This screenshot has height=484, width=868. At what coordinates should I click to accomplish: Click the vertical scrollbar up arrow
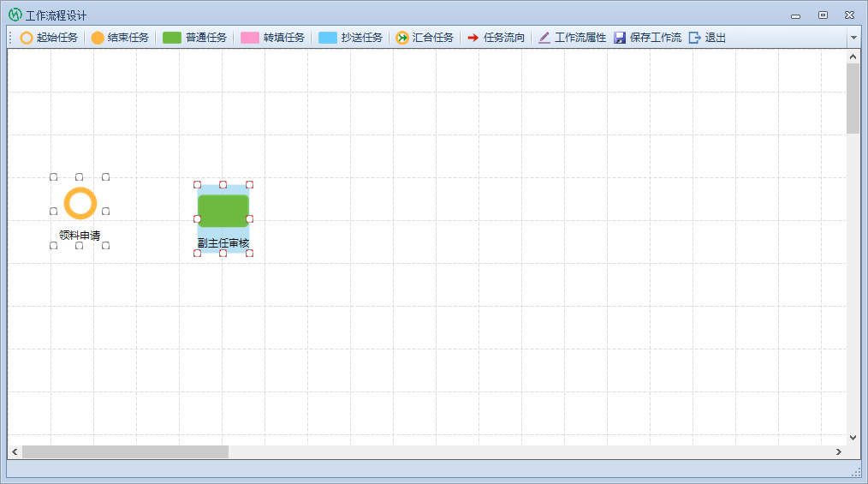[x=853, y=57]
